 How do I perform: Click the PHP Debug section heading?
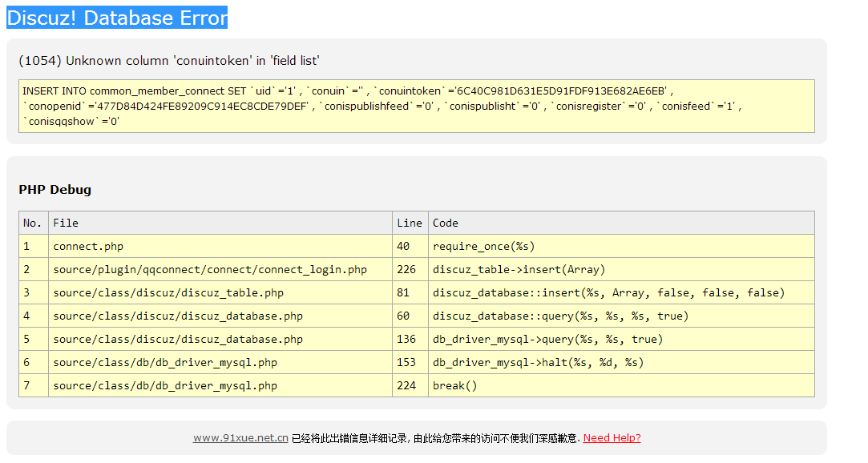(x=55, y=190)
